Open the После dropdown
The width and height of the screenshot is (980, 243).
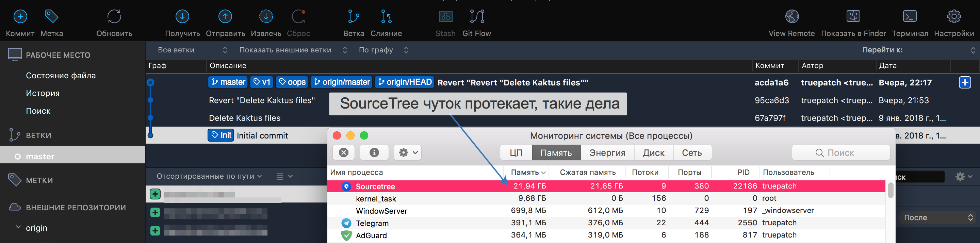(x=938, y=217)
